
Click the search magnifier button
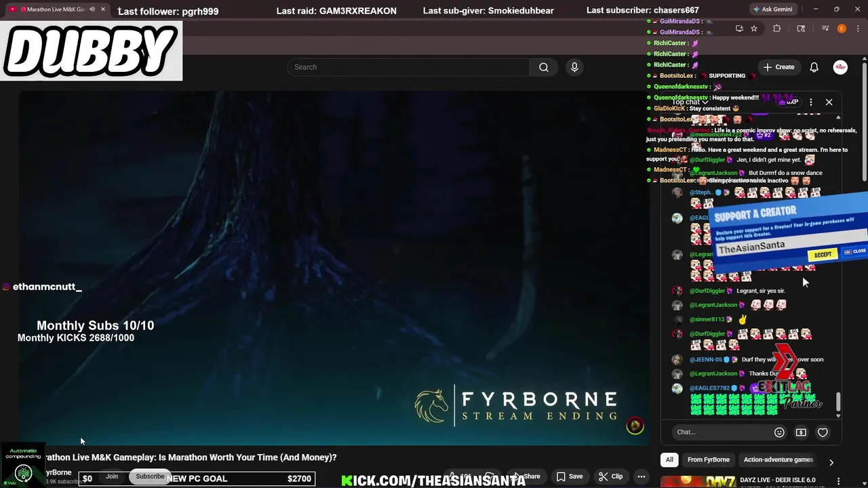coord(544,67)
